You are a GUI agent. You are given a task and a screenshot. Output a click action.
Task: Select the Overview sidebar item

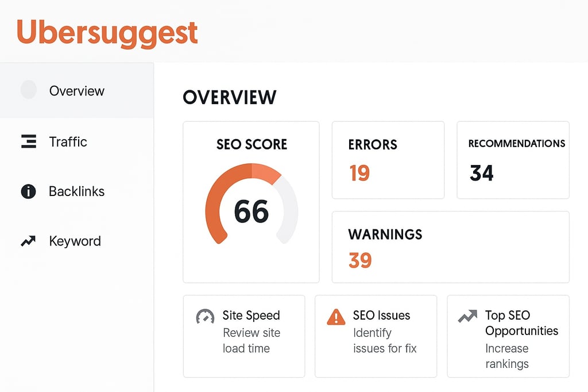[x=76, y=90]
